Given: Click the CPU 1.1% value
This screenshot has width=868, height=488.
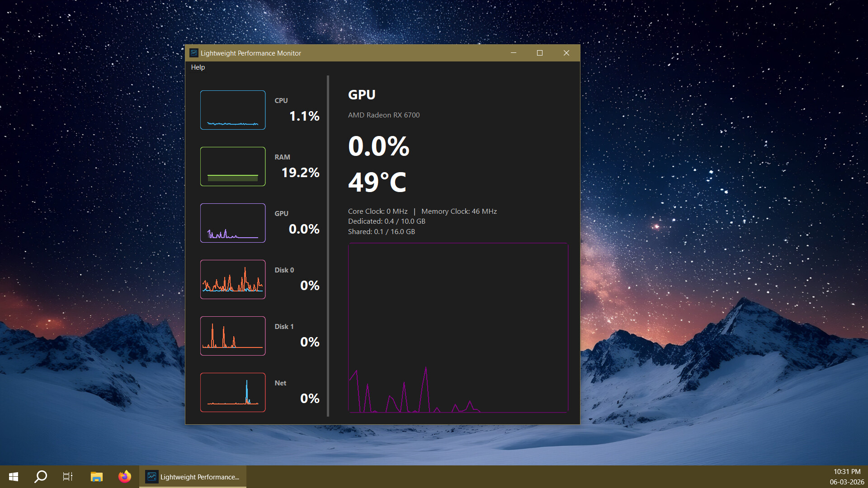Looking at the screenshot, I should coord(304,116).
